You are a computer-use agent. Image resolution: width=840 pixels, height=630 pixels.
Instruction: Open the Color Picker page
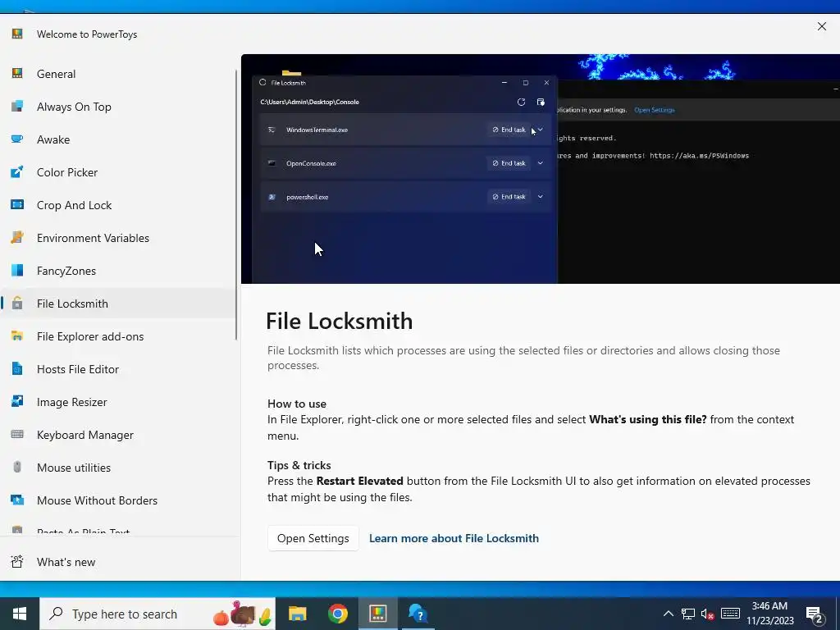(118, 172)
